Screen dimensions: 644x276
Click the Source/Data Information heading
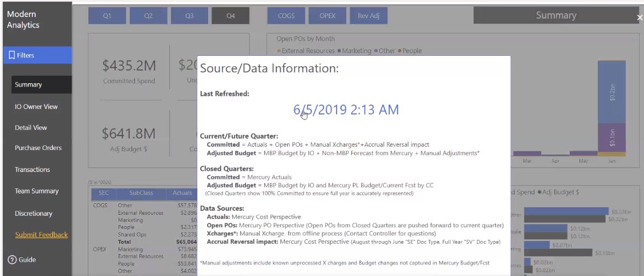point(270,68)
